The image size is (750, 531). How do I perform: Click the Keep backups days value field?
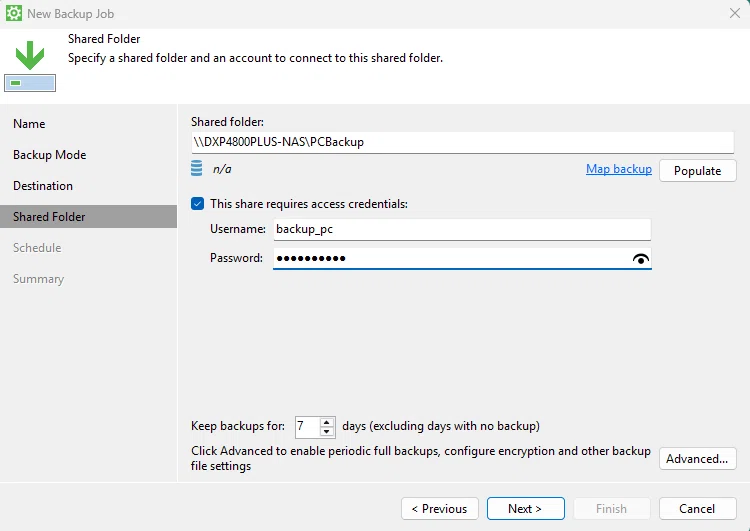[308, 427]
